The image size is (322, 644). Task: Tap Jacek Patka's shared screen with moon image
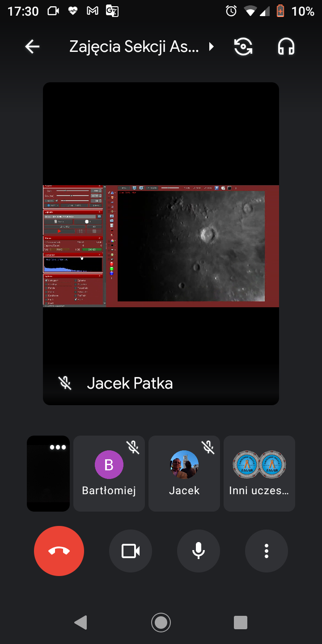[161, 246]
